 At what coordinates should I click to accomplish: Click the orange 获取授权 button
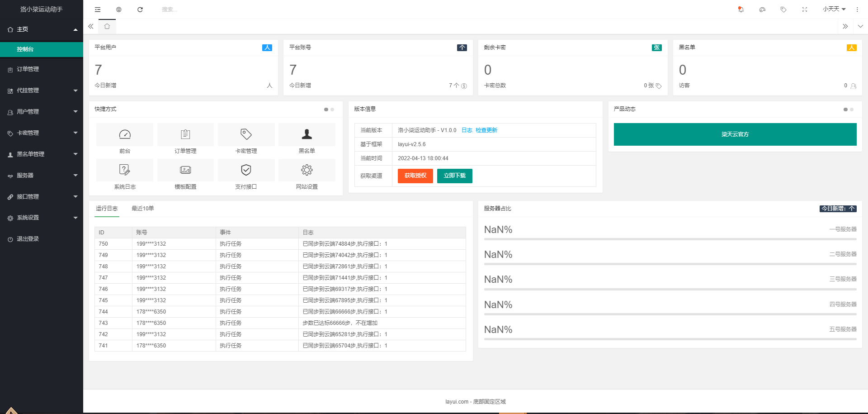click(x=415, y=176)
